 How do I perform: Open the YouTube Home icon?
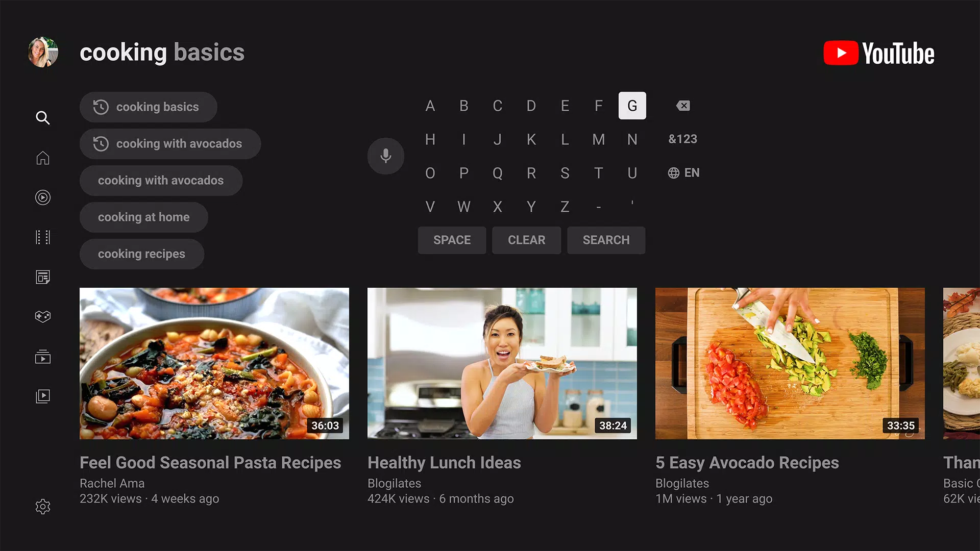coord(43,157)
